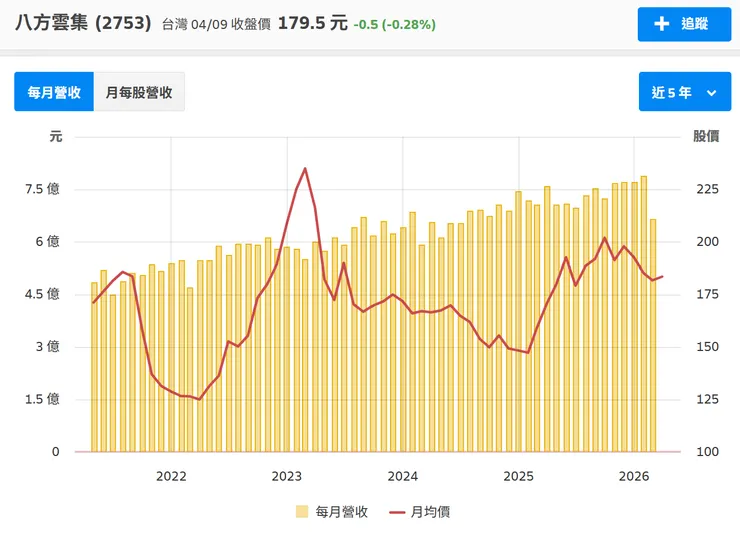Click the 150 right axis price label
This screenshot has width=740, height=533.
coord(707,347)
